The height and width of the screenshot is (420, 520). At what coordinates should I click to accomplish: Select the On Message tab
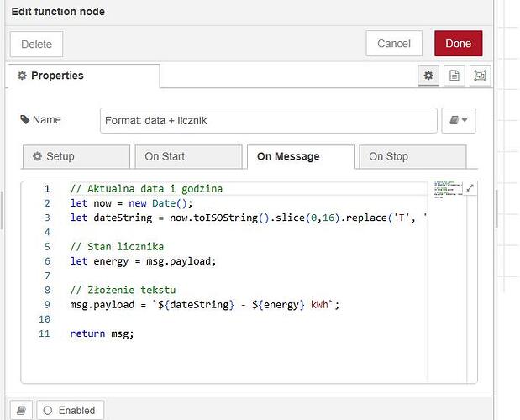coord(301,156)
